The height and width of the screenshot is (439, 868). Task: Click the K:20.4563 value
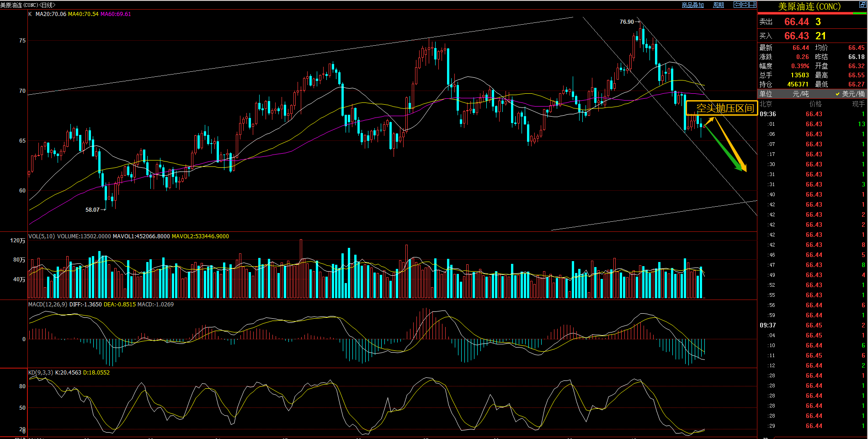(x=68, y=373)
